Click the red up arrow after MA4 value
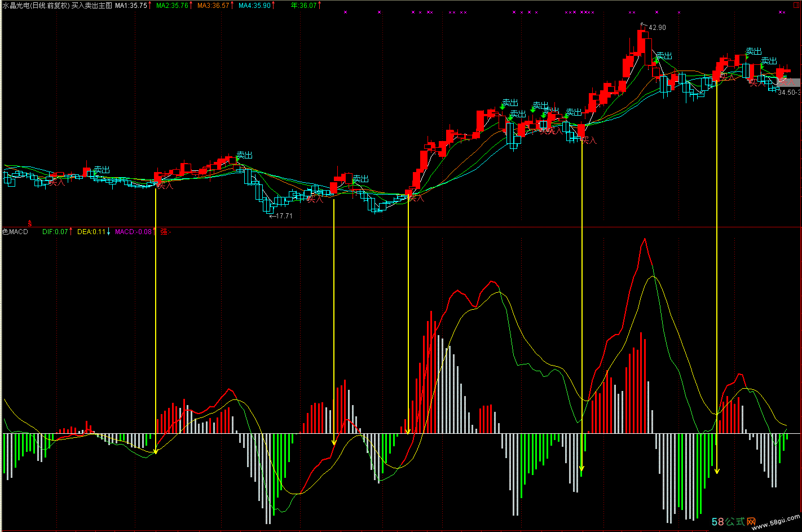 274,6
